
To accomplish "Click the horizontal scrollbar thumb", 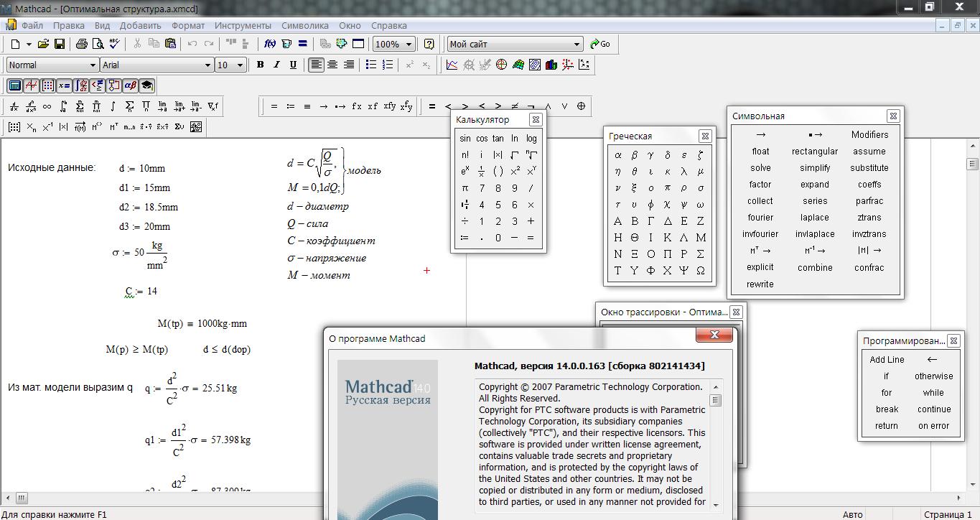I will 22,498.
